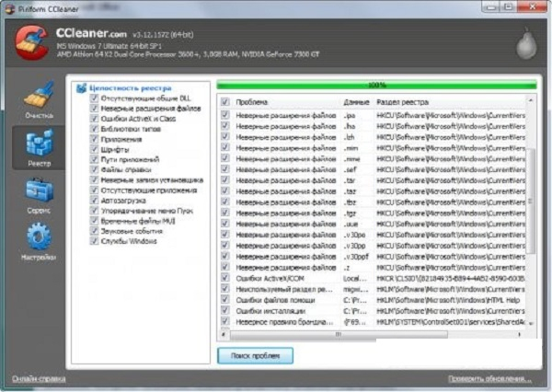Click the Проверить обновления link
This screenshot has width=552, height=392.
pyautogui.click(x=489, y=379)
